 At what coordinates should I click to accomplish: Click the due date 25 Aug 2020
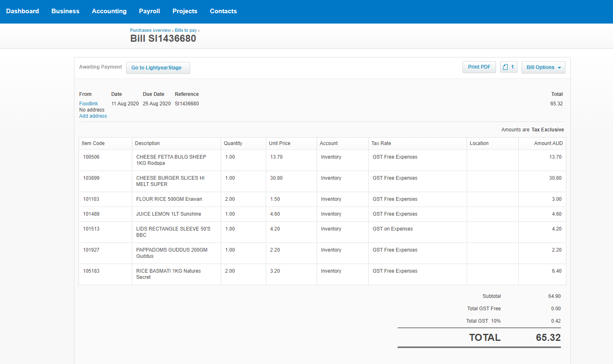click(157, 104)
